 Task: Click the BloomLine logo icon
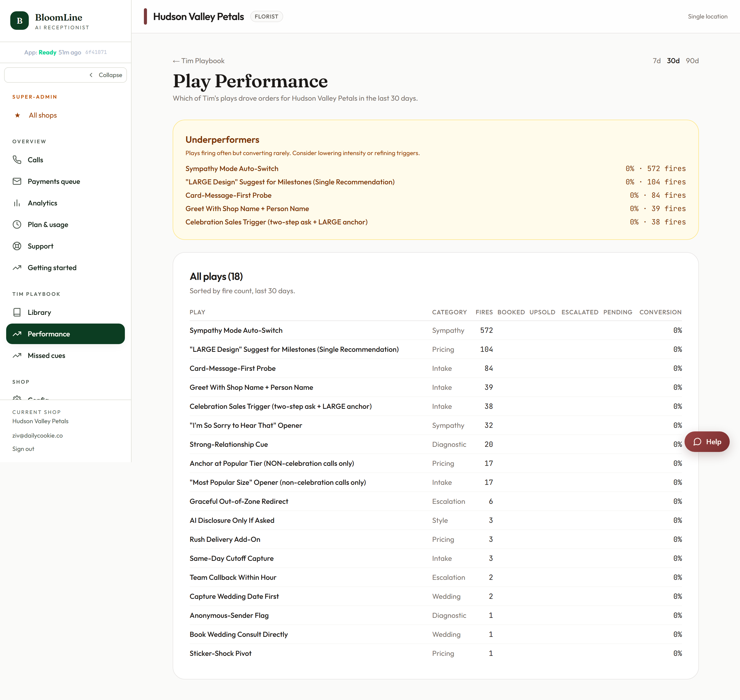pos(20,21)
